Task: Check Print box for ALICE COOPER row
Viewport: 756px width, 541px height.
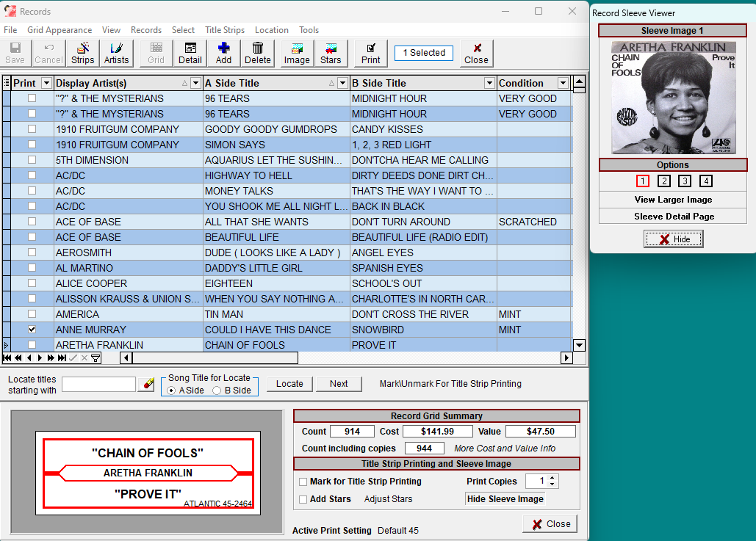Action: (32, 283)
